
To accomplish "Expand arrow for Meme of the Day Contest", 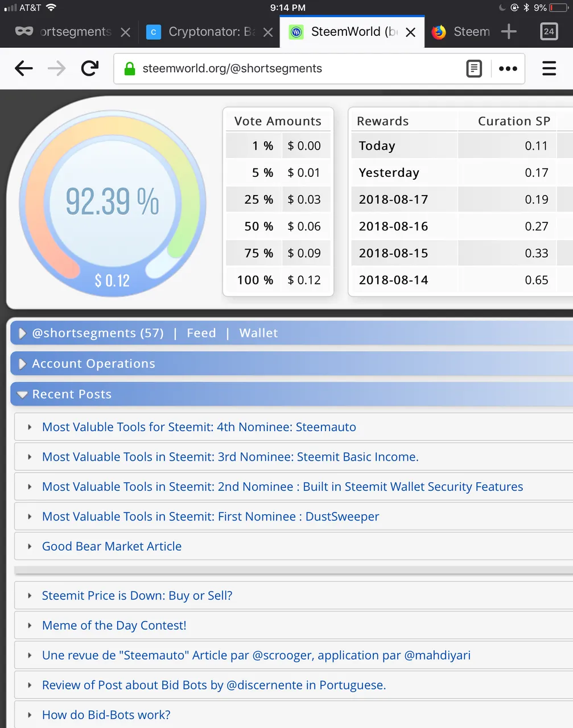I will click(30, 626).
